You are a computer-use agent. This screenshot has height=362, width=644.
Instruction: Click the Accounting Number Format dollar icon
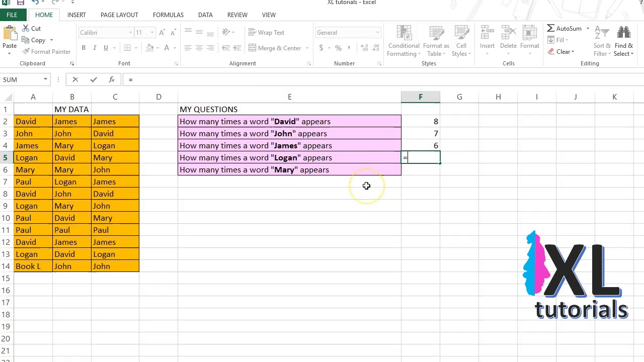[x=321, y=48]
